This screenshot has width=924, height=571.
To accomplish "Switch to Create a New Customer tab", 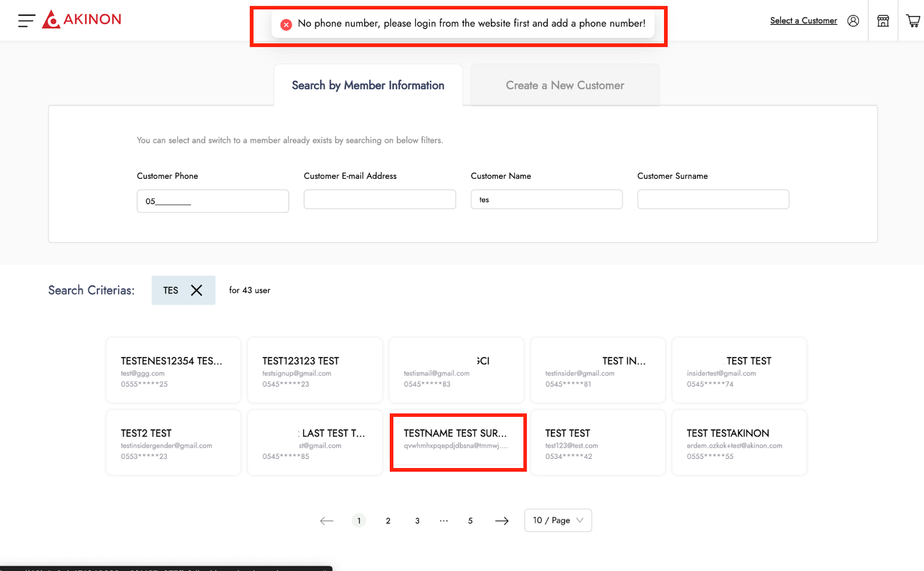I will pyautogui.click(x=565, y=86).
